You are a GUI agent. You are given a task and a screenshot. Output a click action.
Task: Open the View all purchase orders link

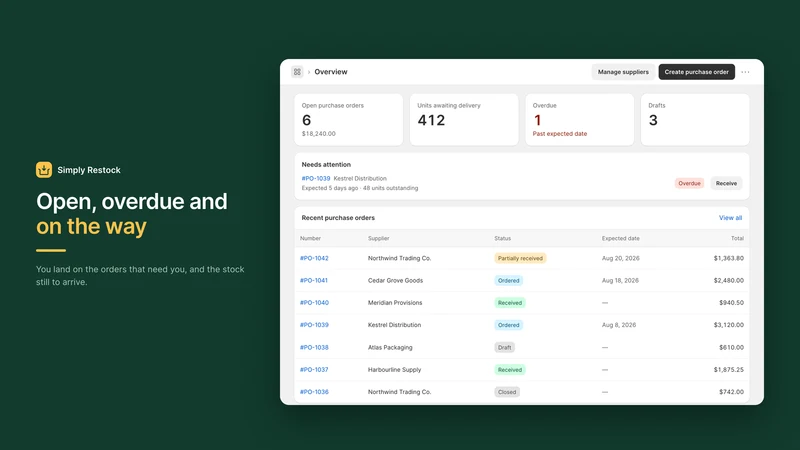[x=730, y=218]
